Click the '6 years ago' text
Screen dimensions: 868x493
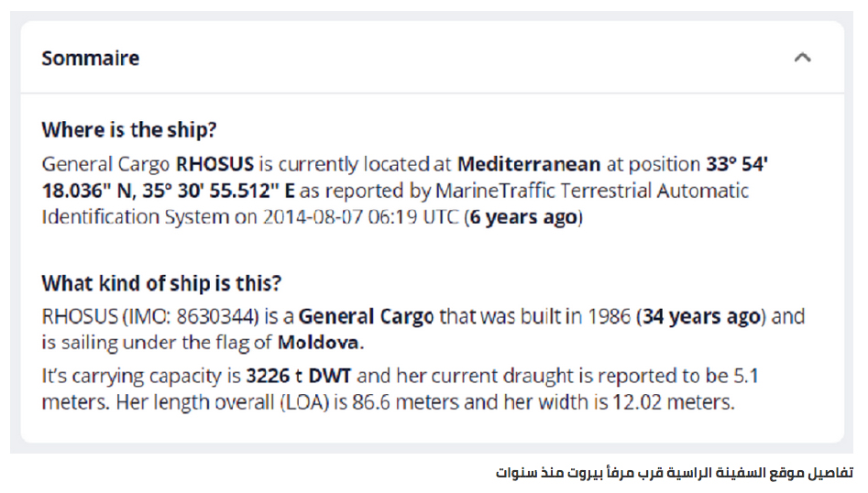pos(523,217)
